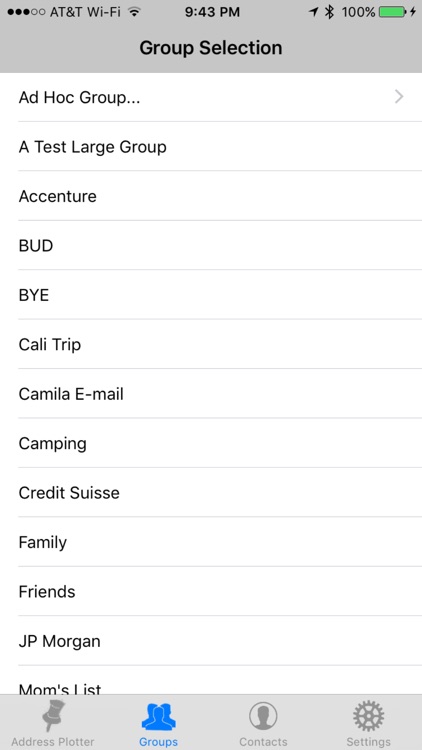Open Settings gear icon tab
This screenshot has height=750, width=422.
pos(368,722)
